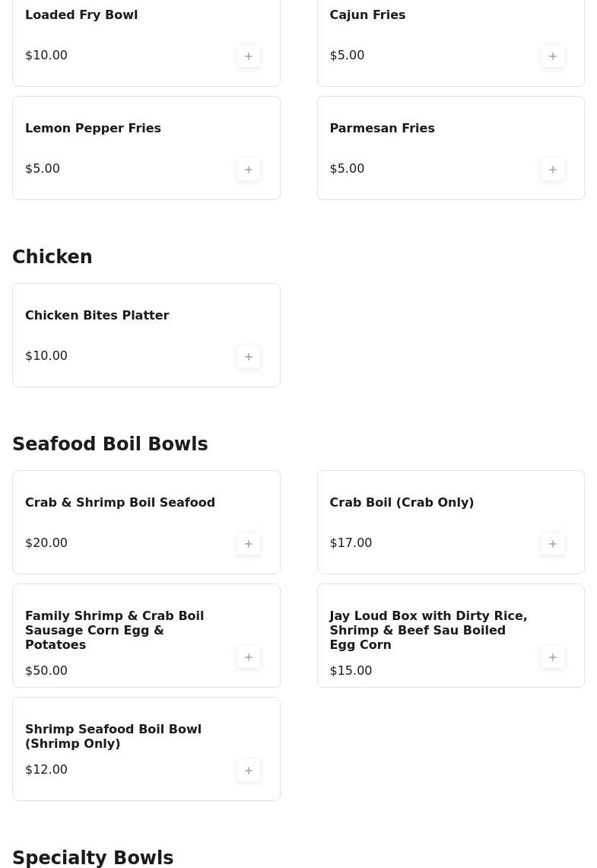Image resolution: width=597 pixels, height=868 pixels.
Task: View Parmesan Fries item details
Action: (x=382, y=128)
